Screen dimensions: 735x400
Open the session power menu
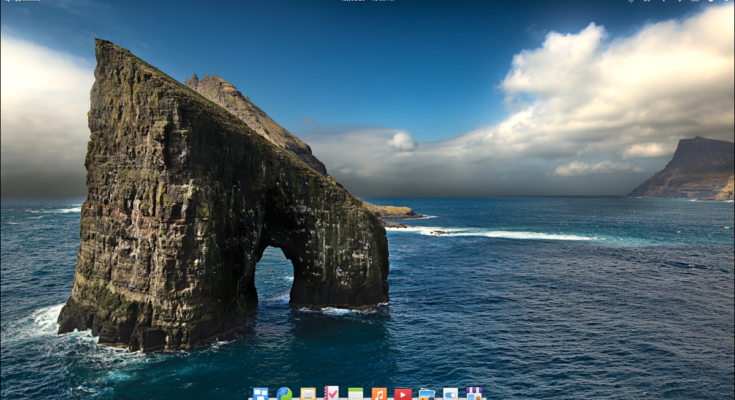(x=727, y=1)
